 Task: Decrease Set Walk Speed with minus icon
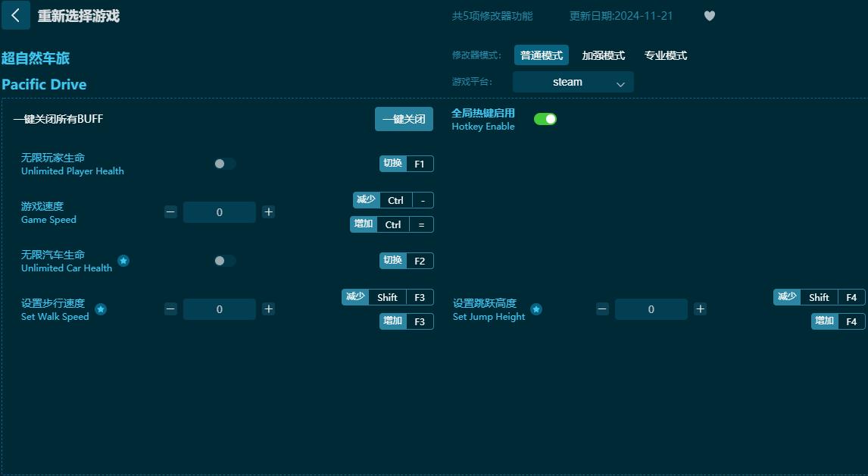point(170,309)
